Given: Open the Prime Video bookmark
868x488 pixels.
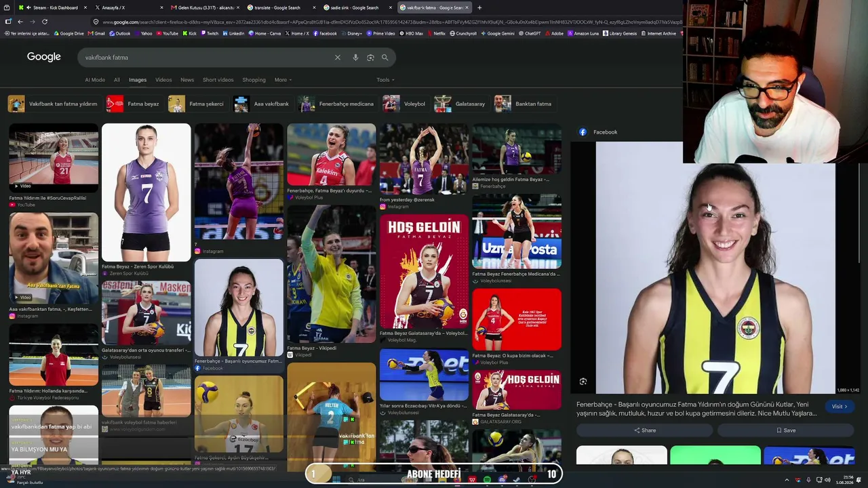Looking at the screenshot, I should [x=380, y=33].
